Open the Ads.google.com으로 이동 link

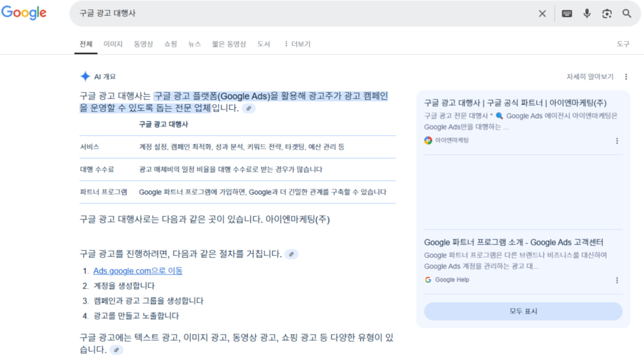(x=138, y=271)
